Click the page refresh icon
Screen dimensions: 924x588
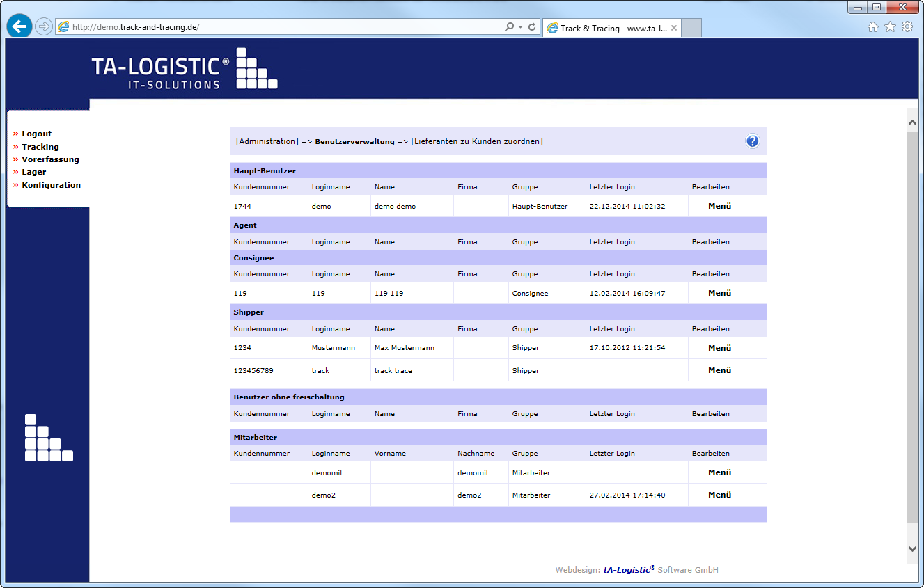tap(532, 27)
